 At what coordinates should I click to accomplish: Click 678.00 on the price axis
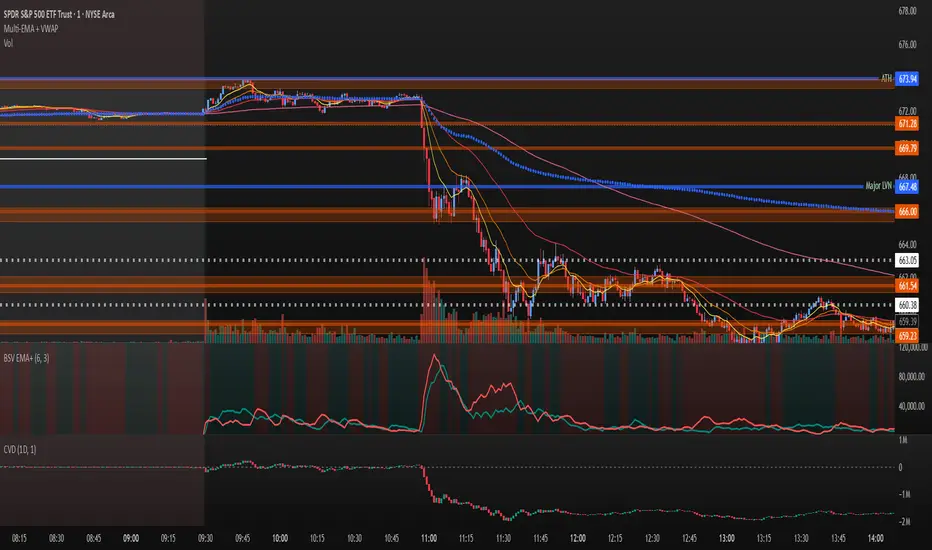click(x=907, y=11)
